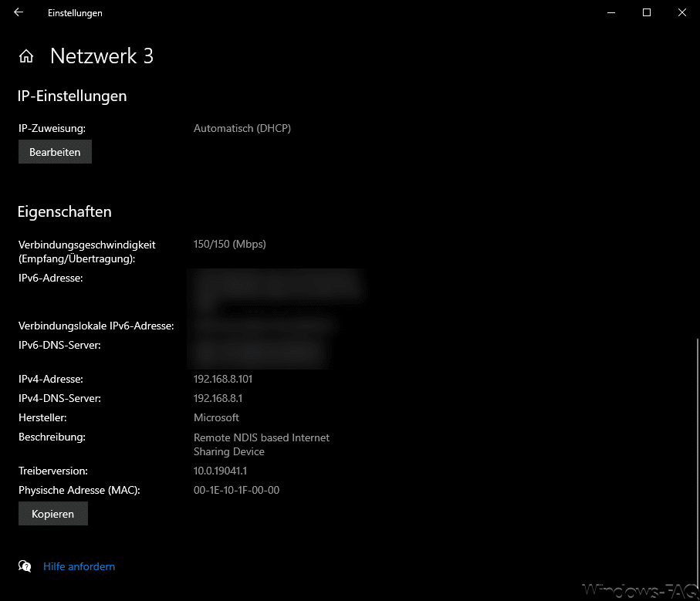The height and width of the screenshot is (601, 700).
Task: Copy properties with Kopieren button
Action: 53,514
